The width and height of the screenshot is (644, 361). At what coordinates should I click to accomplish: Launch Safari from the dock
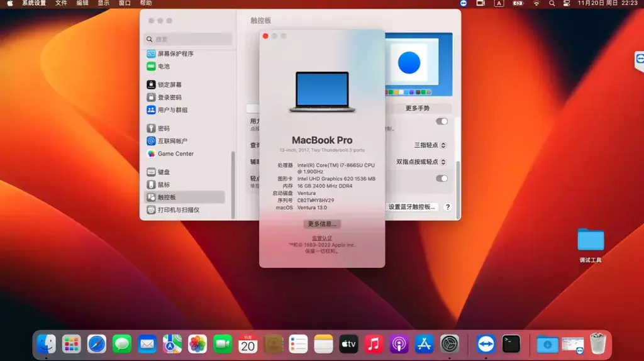pos(96,344)
